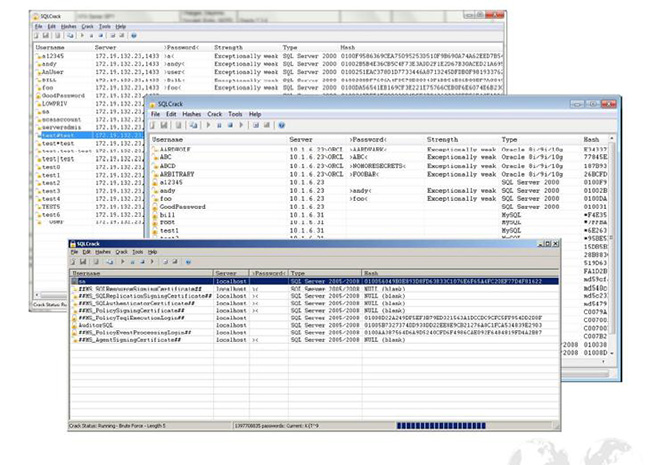Image resolution: width=650 pixels, height=465 pixels.
Task: Click the blue help icon in middle window toolbar
Action: [282, 125]
